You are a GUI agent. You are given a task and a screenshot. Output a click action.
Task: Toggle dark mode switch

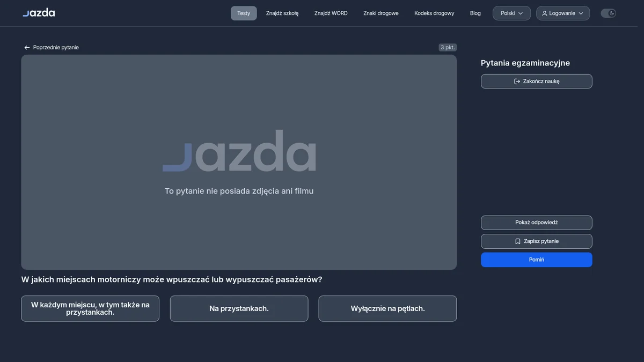click(x=608, y=13)
